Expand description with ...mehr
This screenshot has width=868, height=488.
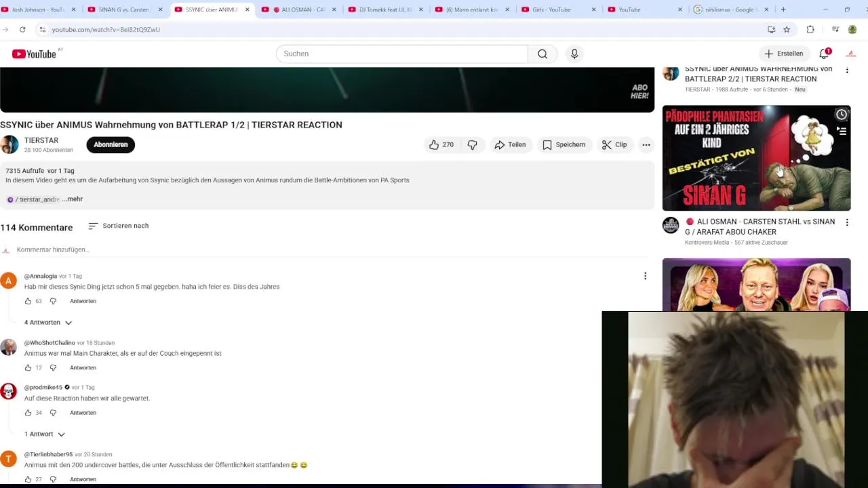coord(73,199)
